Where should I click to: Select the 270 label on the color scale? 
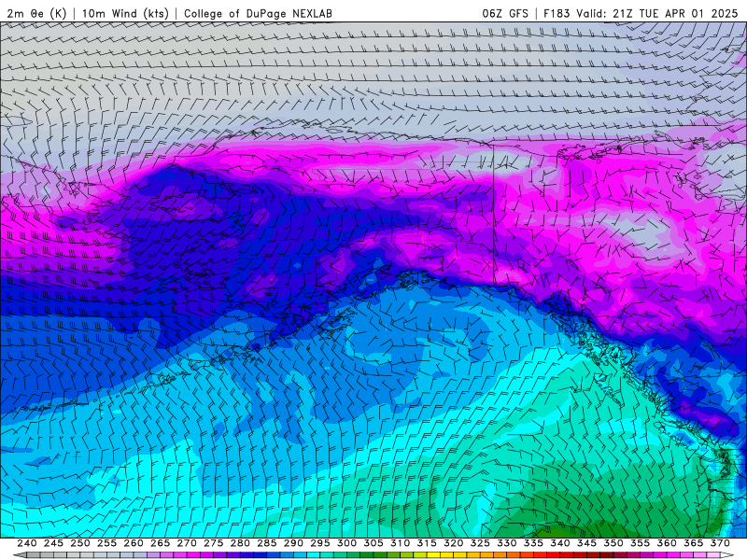pos(187,543)
